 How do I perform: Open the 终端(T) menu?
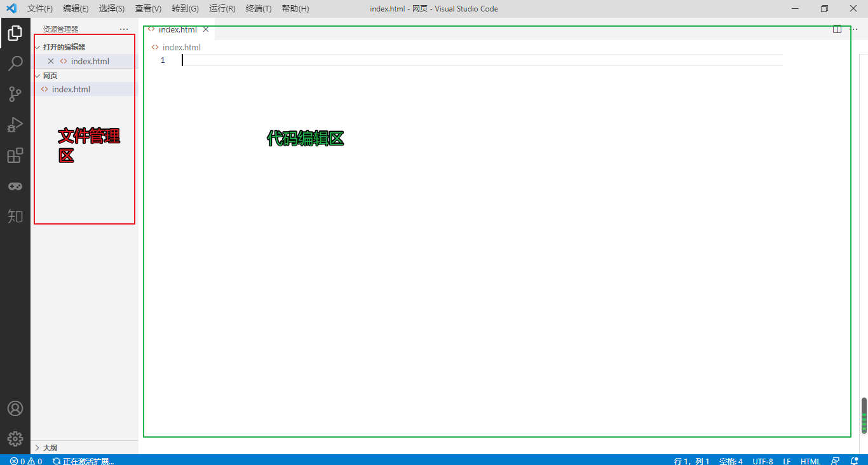click(259, 9)
